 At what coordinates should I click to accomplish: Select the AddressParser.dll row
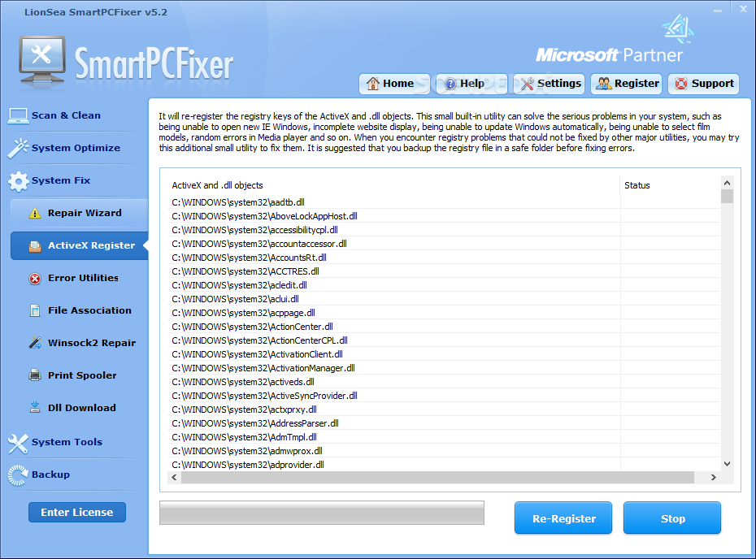pos(444,423)
